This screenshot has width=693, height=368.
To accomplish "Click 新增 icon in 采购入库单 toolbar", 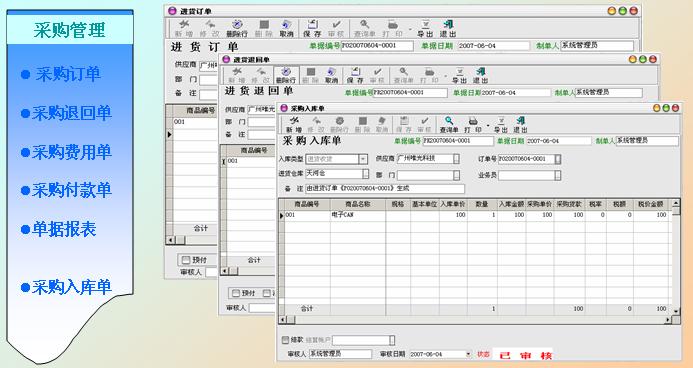I will 293,125.
